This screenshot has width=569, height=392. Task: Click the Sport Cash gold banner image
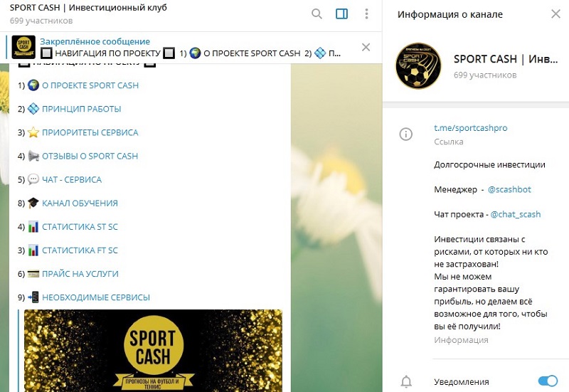click(153, 351)
